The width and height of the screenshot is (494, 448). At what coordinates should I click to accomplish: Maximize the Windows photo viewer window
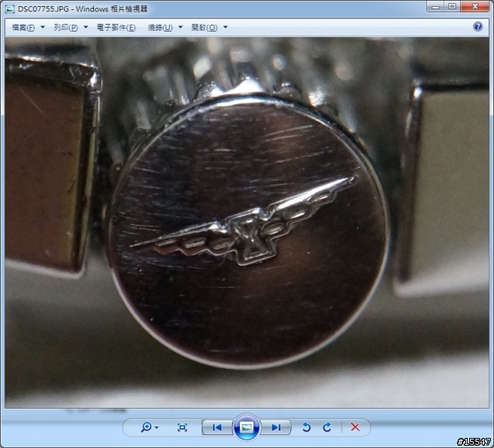(452, 6)
